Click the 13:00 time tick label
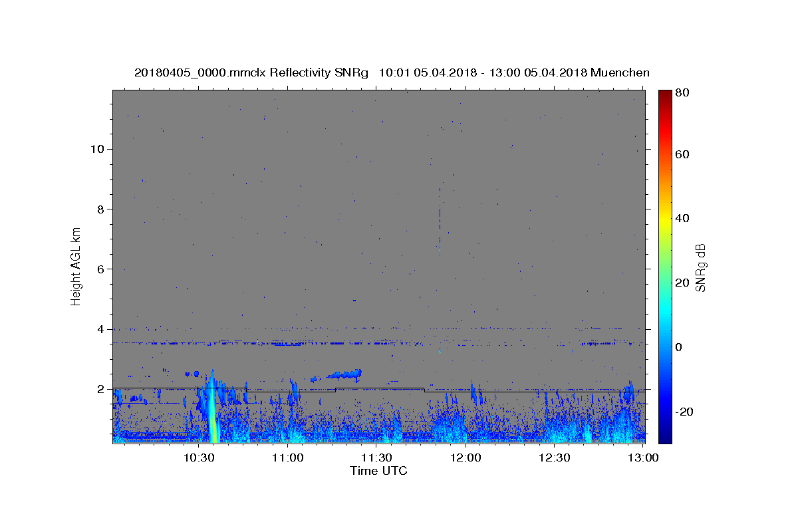This screenshot has width=798, height=532. (x=644, y=458)
